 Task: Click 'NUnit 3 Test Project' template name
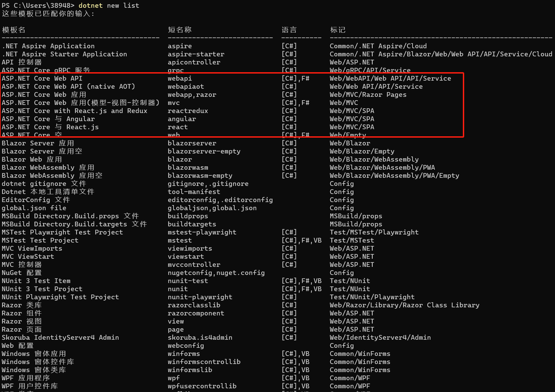pos(42,289)
